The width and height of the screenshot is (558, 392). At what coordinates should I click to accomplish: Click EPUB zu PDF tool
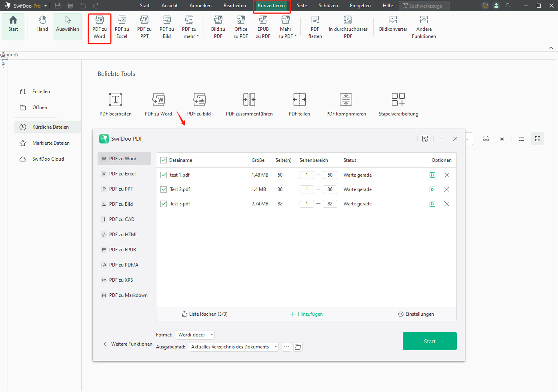(x=263, y=27)
